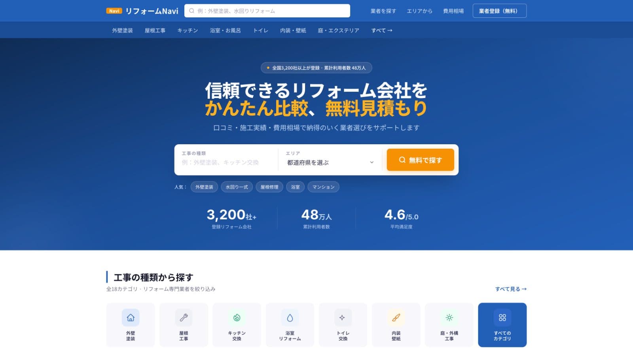633x364 pixels.
Task: Click the エリアから header link
Action: coord(420,11)
